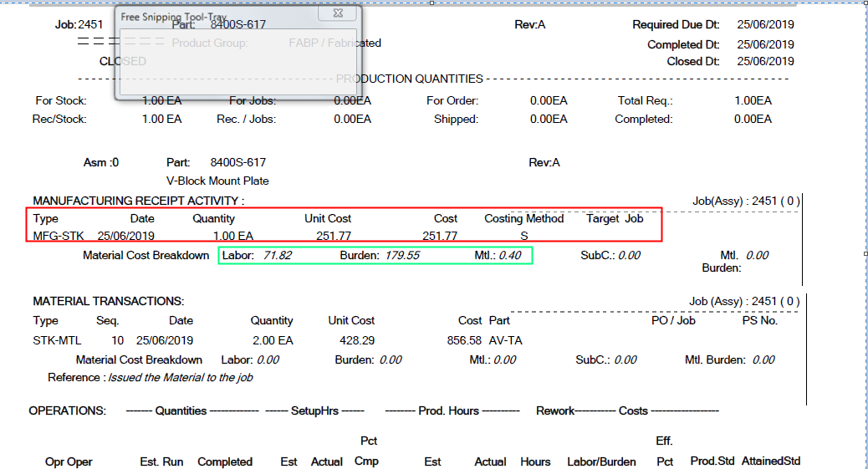Select the MFG-STK receipt type
Image resolution: width=868 pixels, height=469 pixels.
(59, 236)
